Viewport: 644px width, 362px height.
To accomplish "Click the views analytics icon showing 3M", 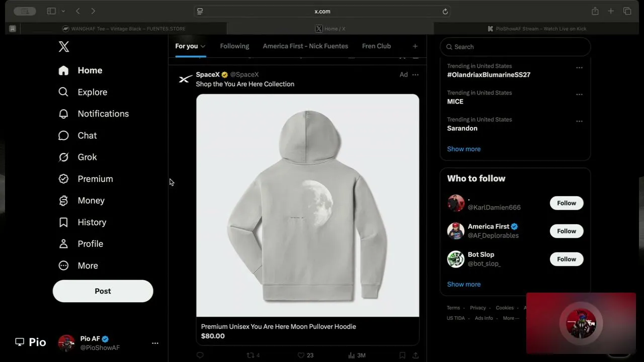I will [351, 355].
